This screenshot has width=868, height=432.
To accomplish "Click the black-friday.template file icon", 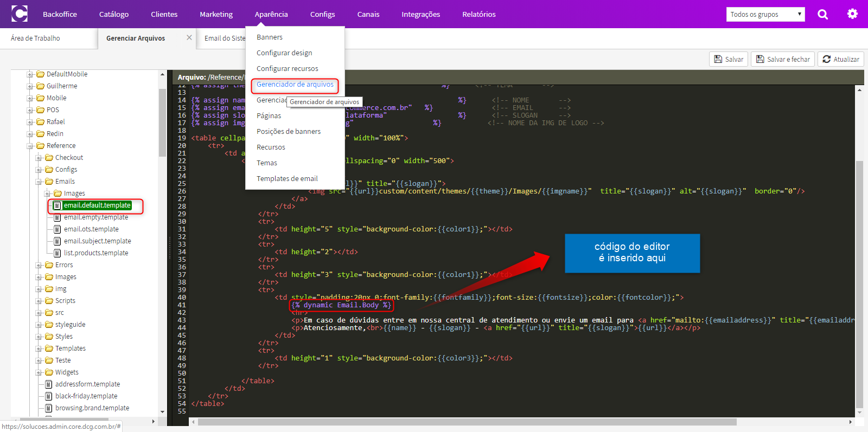I will click(48, 396).
